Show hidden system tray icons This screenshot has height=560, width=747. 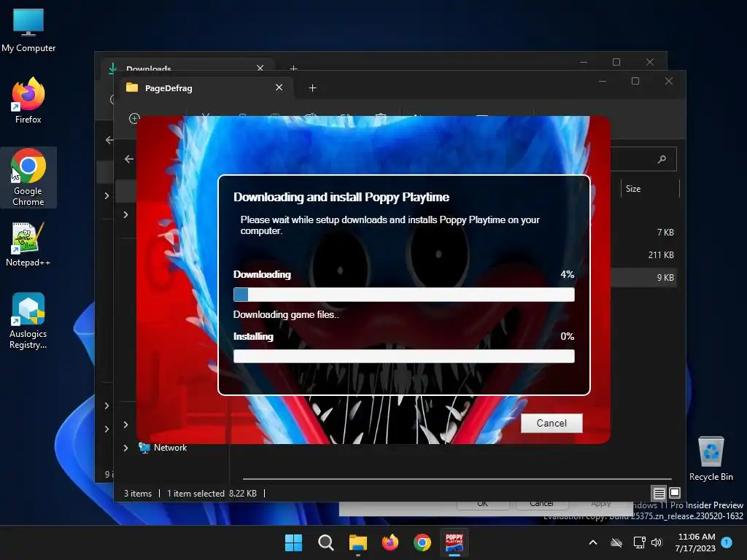593,542
